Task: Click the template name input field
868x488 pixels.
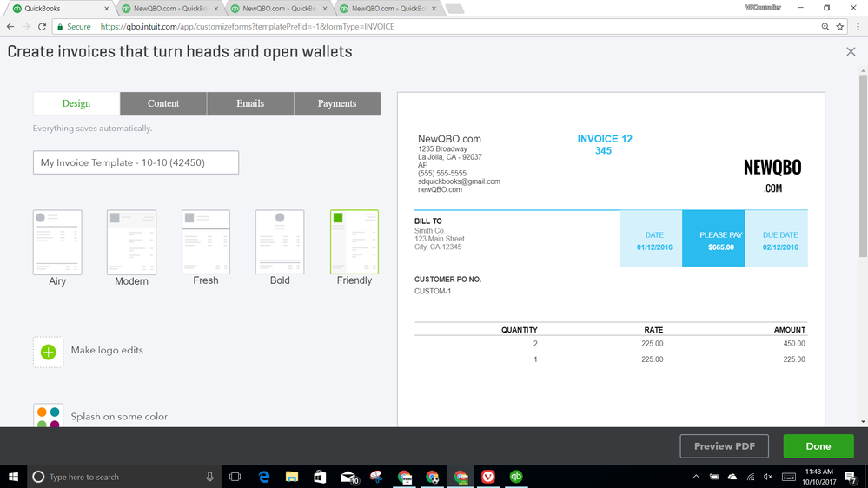Action: 136,162
